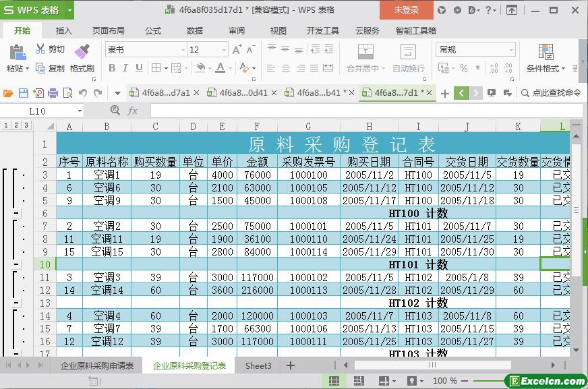The width and height of the screenshot is (588, 389).
Task: Click the fx insert function icon
Action: [132, 111]
